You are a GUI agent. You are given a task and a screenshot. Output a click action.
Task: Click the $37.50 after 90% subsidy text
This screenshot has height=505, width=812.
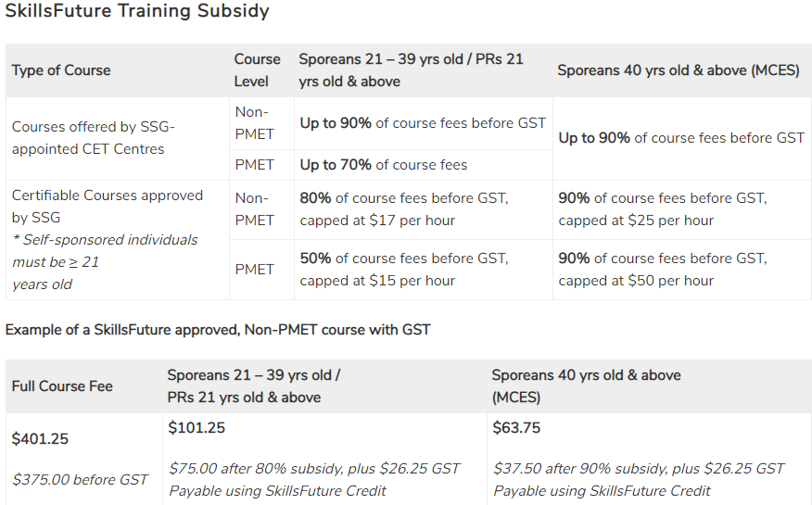pos(638,468)
